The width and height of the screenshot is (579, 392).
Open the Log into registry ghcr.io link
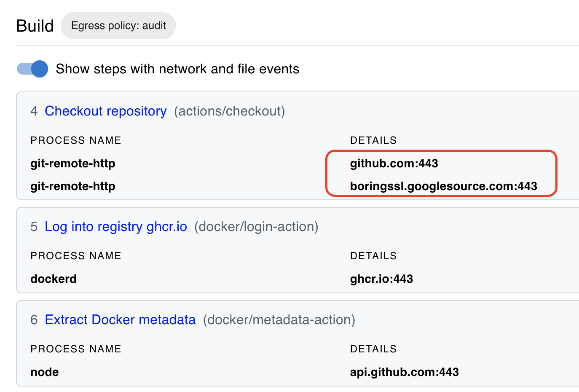click(115, 226)
